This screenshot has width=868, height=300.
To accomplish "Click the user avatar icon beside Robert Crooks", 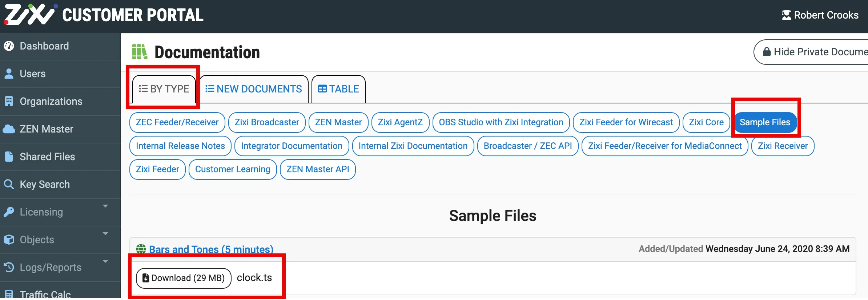I will point(786,15).
